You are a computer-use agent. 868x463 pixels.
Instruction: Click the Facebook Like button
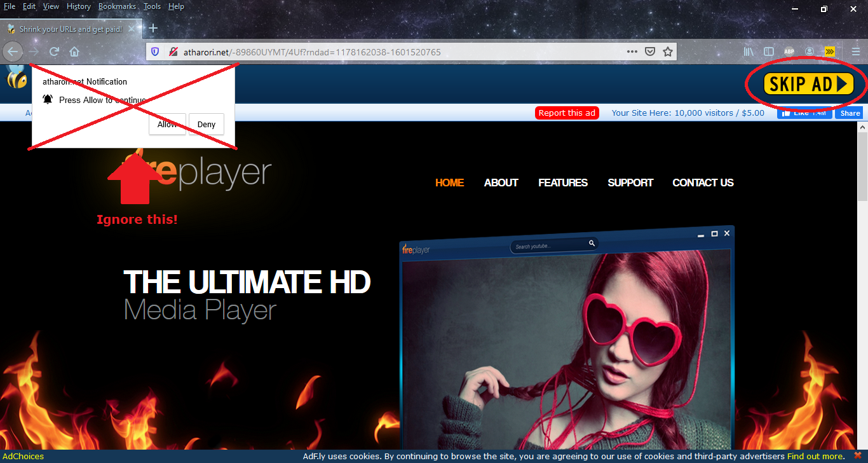(804, 113)
